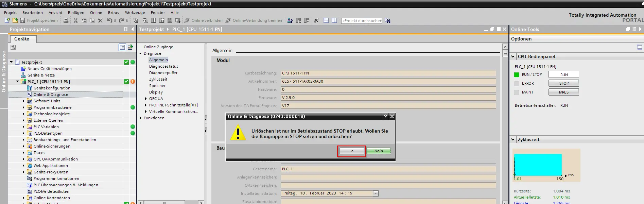Click the Gerätename PLC_1 field
644x204 pixels.
(388, 169)
